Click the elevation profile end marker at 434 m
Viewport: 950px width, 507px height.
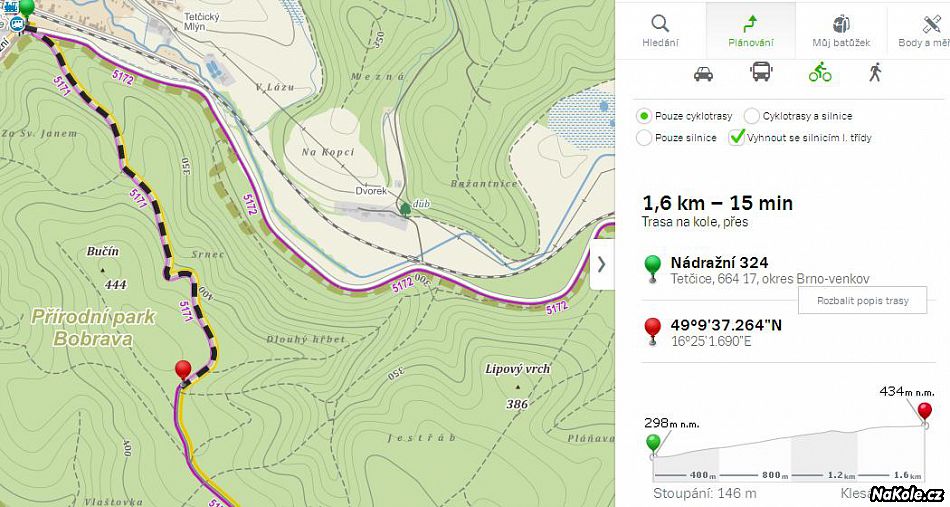(x=925, y=414)
